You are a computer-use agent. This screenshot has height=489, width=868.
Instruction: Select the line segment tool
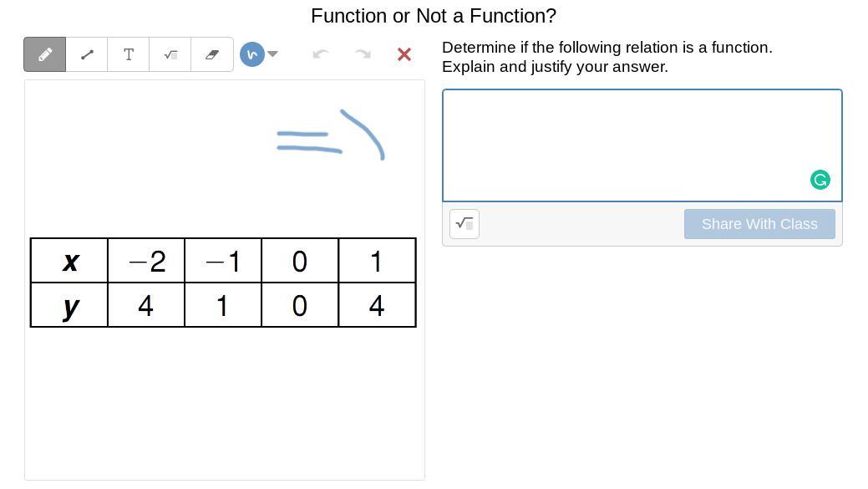[87, 54]
